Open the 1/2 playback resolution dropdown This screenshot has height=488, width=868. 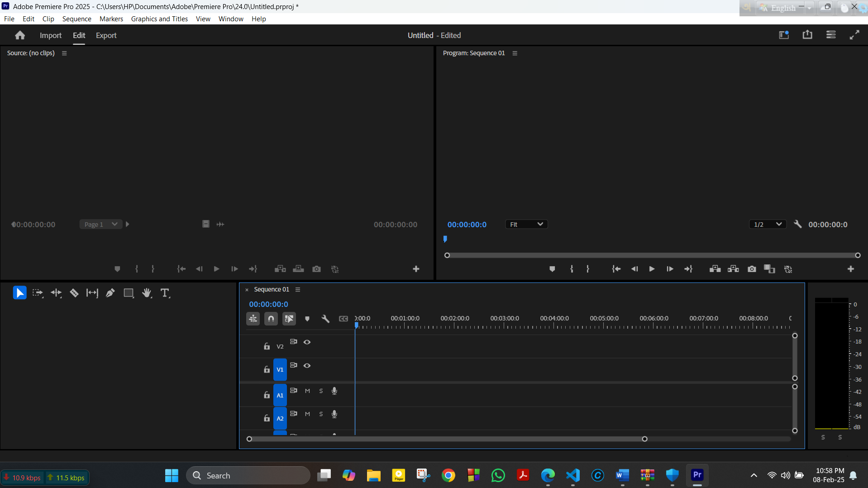(768, 224)
